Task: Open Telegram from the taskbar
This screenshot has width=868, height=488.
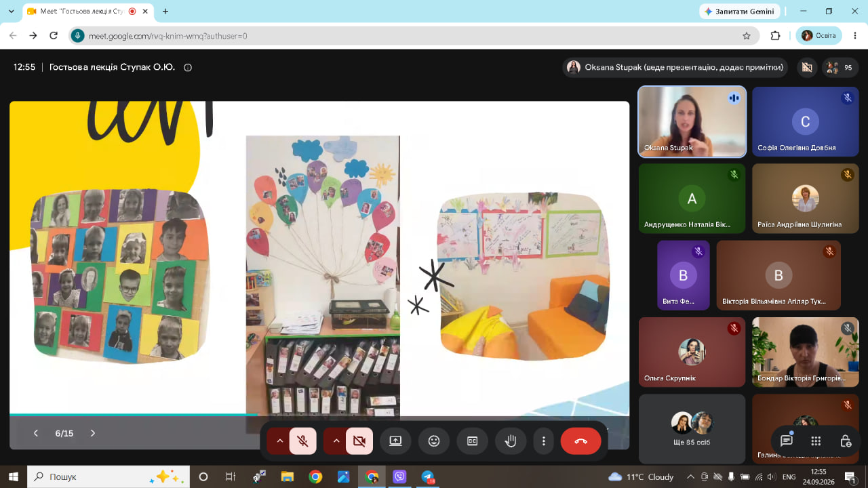Action: [x=428, y=476]
